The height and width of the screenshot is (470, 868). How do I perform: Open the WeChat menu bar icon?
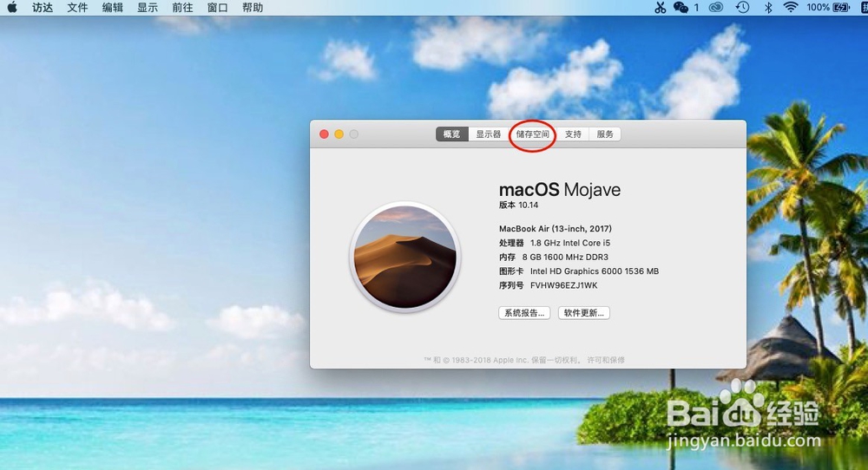point(681,7)
